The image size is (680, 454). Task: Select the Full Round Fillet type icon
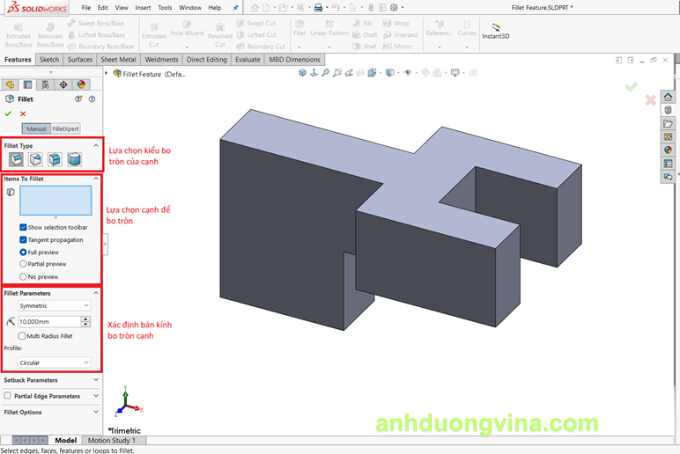pos(73,159)
